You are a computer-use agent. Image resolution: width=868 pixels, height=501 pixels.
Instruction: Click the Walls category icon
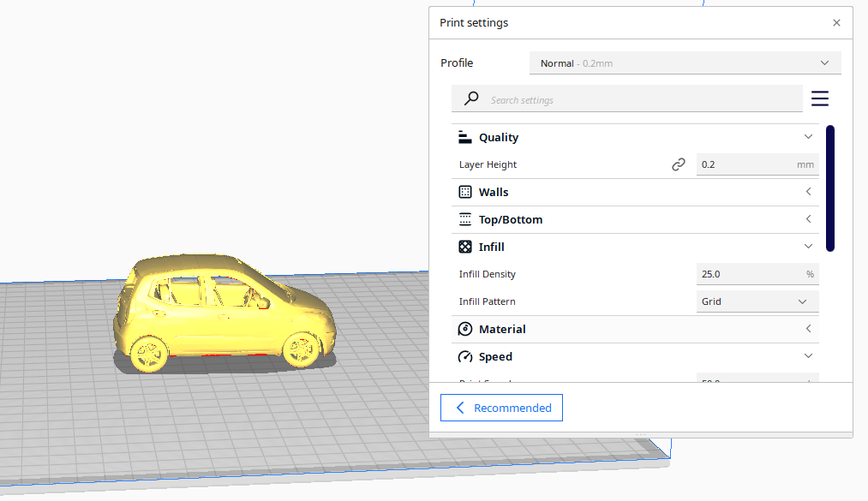[x=465, y=192]
